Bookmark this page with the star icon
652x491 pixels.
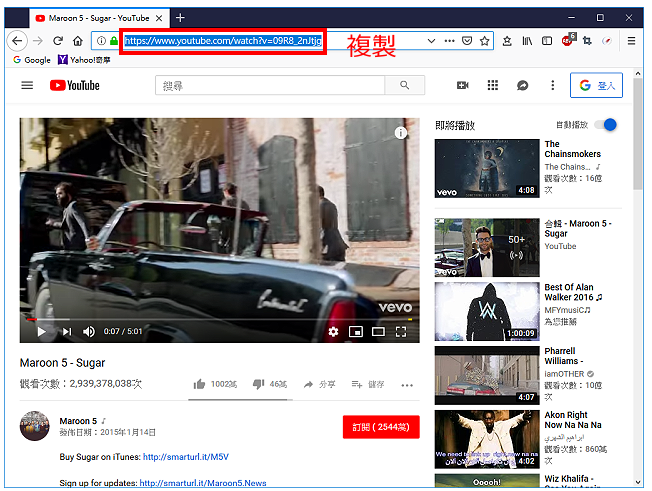coord(484,41)
